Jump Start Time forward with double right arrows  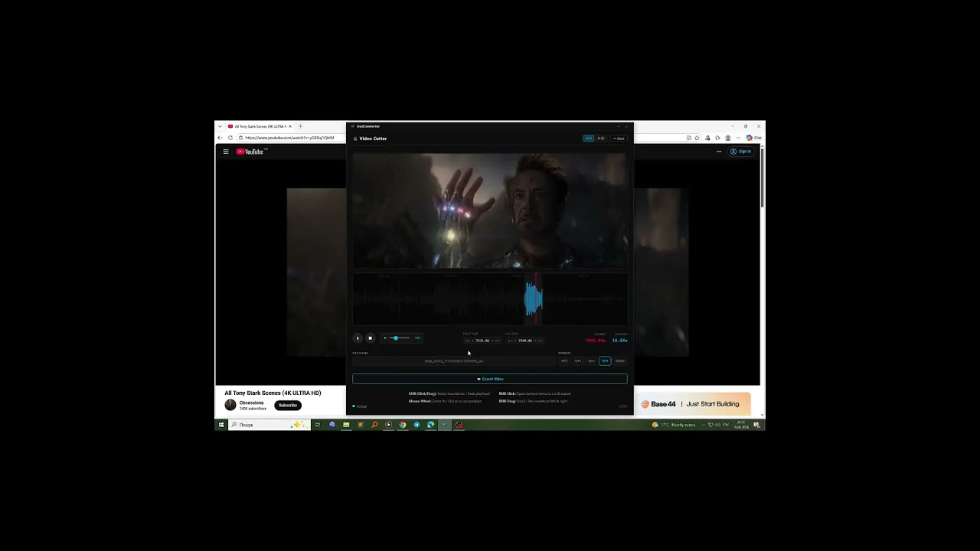coord(498,341)
